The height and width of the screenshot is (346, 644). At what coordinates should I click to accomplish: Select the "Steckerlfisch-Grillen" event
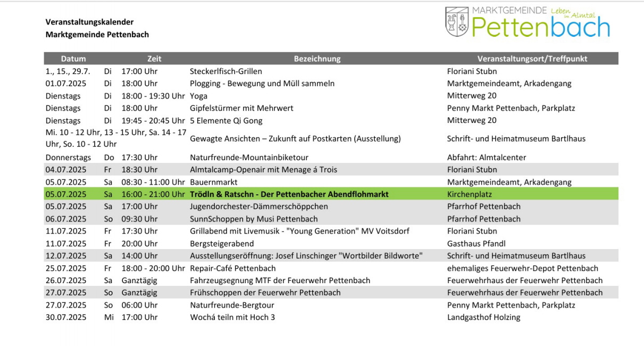click(226, 71)
